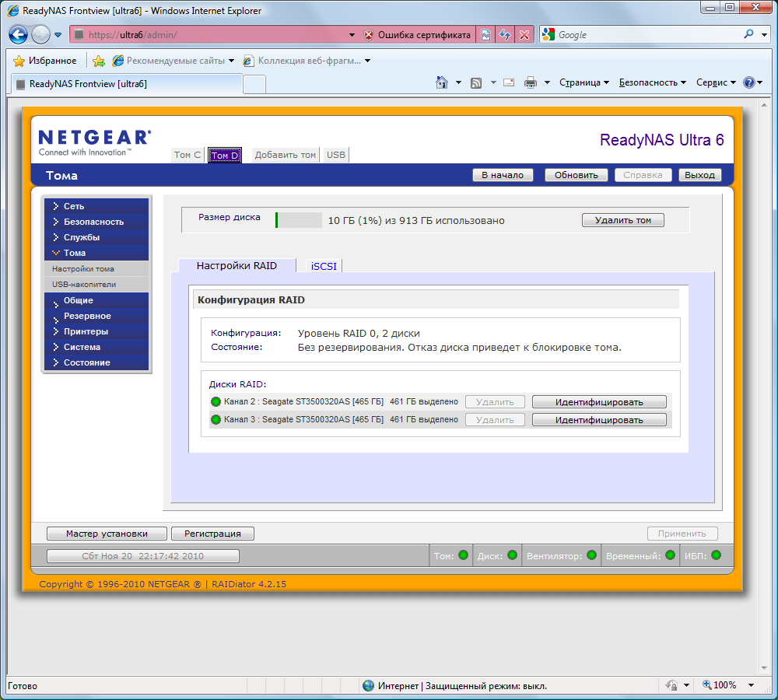Click the green status dot for Канал 3
778x700 pixels.
point(216,420)
